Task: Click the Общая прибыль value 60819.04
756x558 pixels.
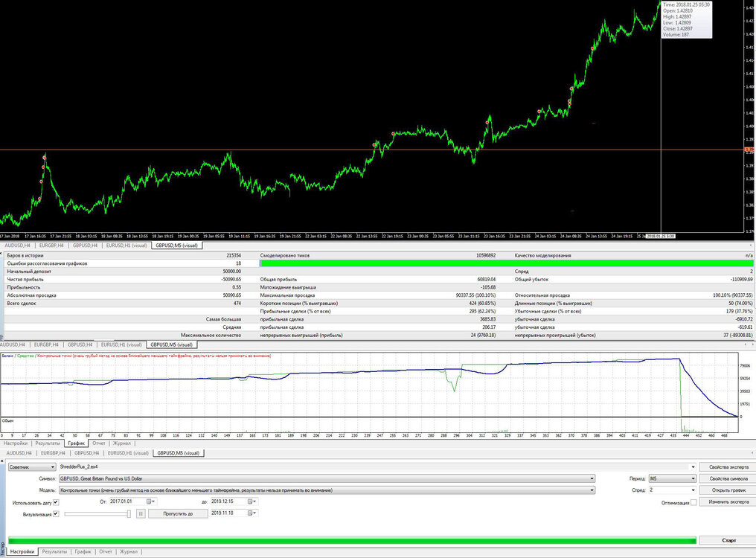Action: pyautogui.click(x=487, y=280)
